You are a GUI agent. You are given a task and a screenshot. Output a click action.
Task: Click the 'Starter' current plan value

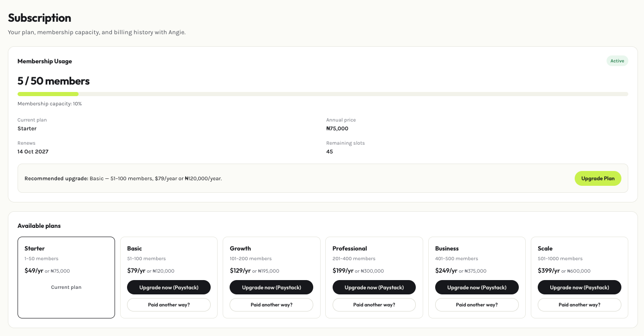27,128
